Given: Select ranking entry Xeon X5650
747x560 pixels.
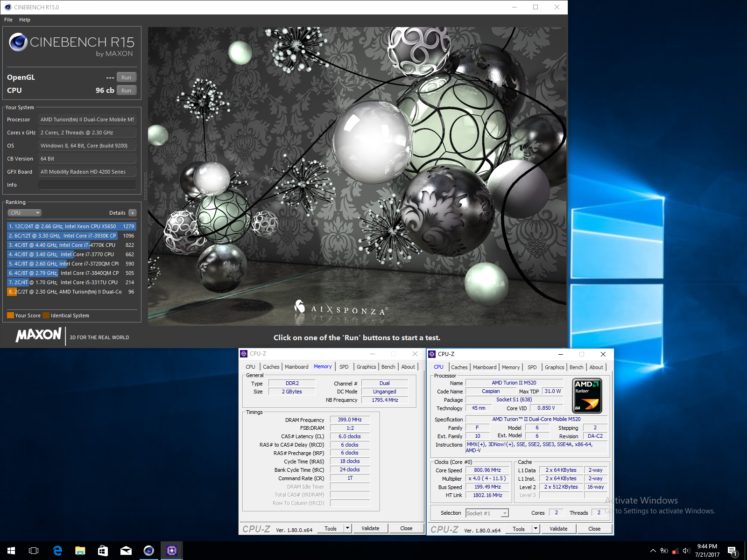Looking at the screenshot, I should 71,226.
